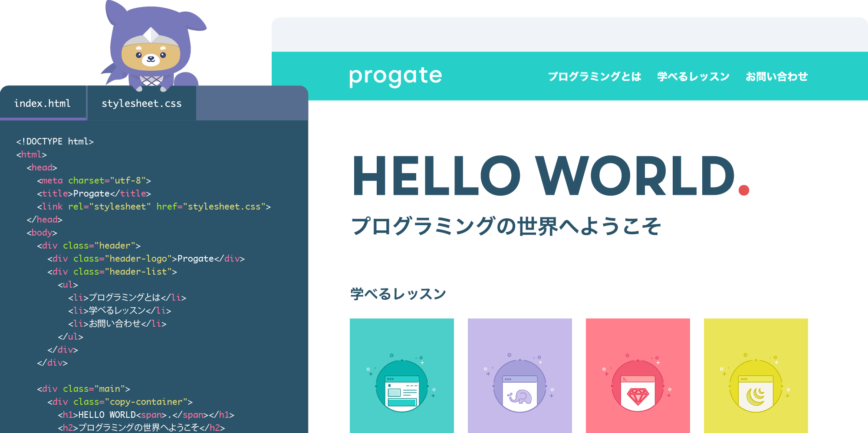Select the yellow moon lesson card
This screenshot has height=433, width=868.
coord(756,376)
